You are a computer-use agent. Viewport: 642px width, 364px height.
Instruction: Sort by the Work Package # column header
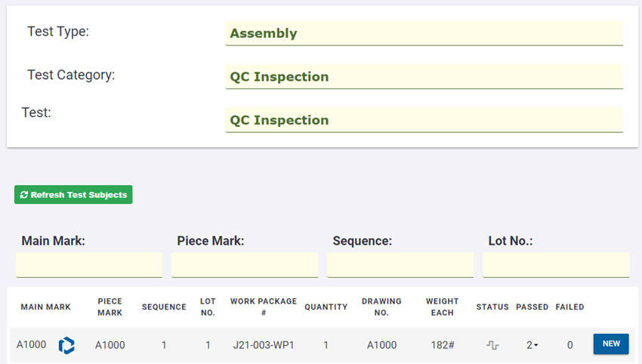[264, 307]
